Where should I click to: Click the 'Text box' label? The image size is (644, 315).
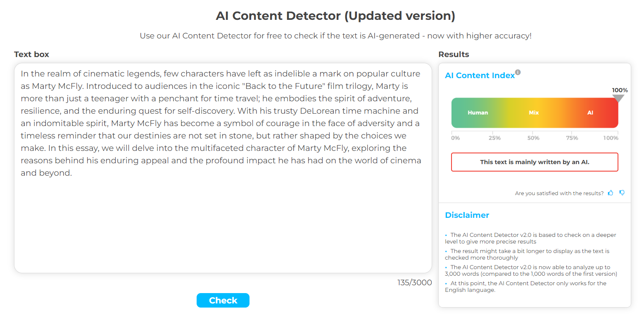click(x=31, y=55)
